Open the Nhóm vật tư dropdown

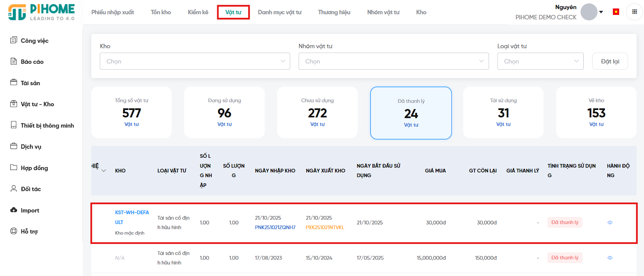point(393,61)
